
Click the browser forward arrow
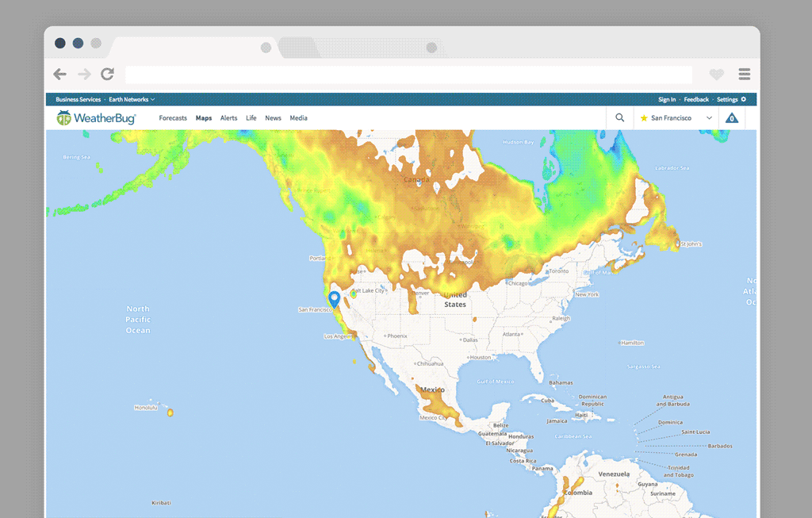84,74
